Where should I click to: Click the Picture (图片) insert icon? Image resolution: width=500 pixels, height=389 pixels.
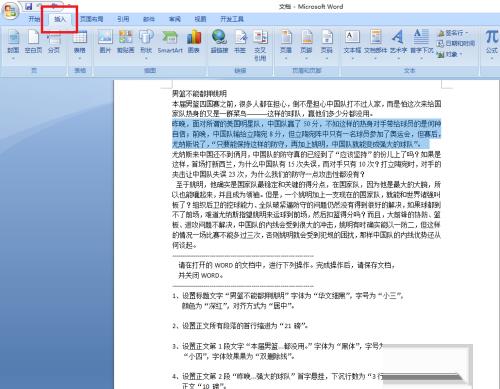coord(105,41)
